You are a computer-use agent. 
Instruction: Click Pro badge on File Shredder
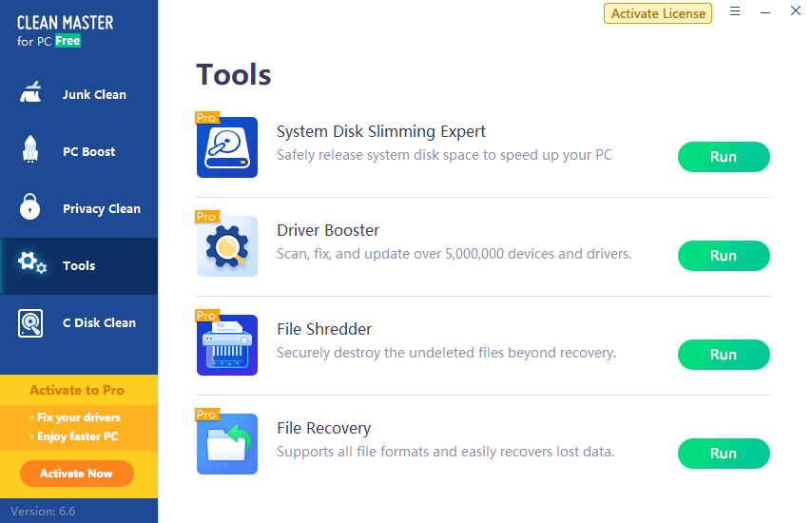(x=207, y=316)
